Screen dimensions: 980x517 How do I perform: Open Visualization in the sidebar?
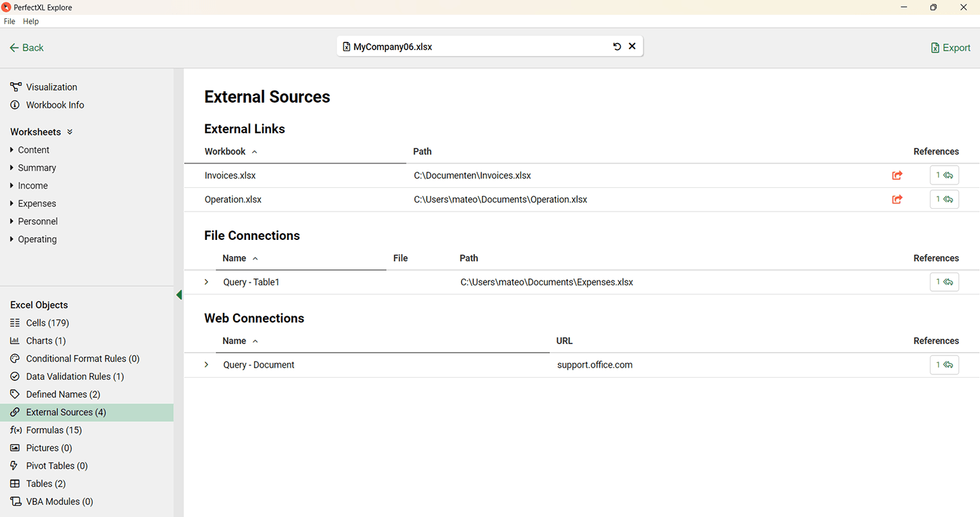click(51, 87)
